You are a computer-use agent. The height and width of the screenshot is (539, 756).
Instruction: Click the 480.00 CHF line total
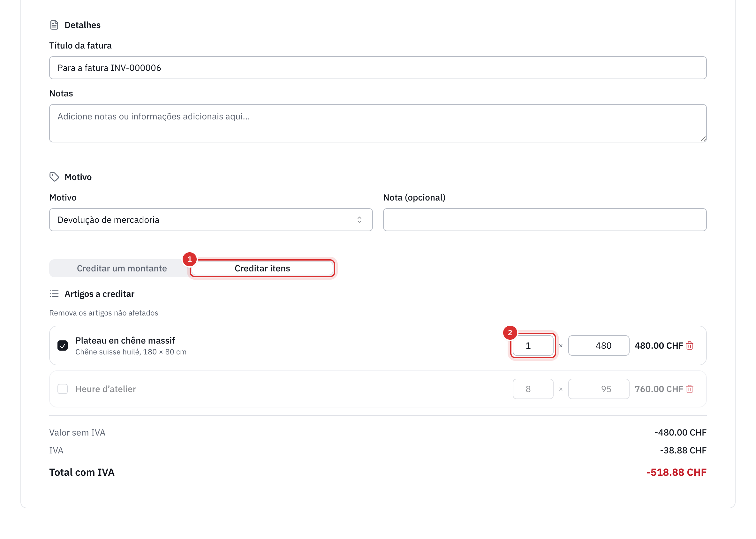(659, 346)
